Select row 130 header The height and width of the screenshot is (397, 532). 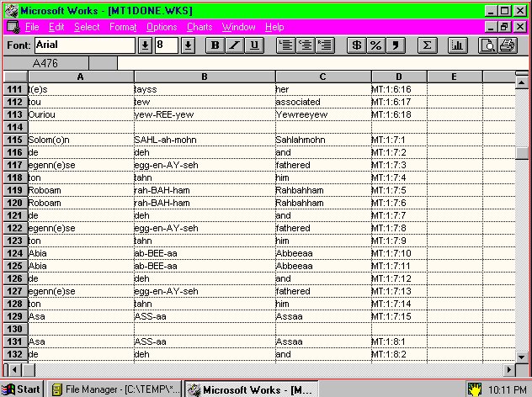[x=15, y=329]
